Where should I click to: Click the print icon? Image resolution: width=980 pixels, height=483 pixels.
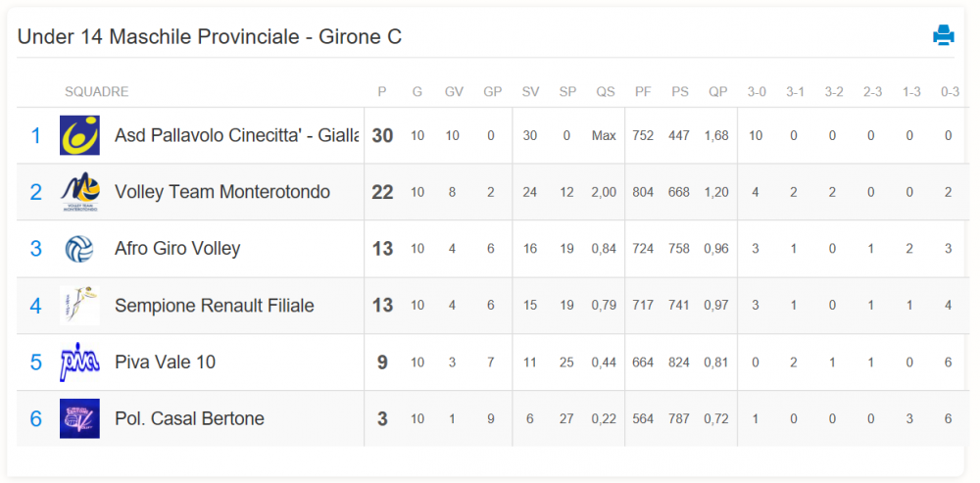point(943,35)
